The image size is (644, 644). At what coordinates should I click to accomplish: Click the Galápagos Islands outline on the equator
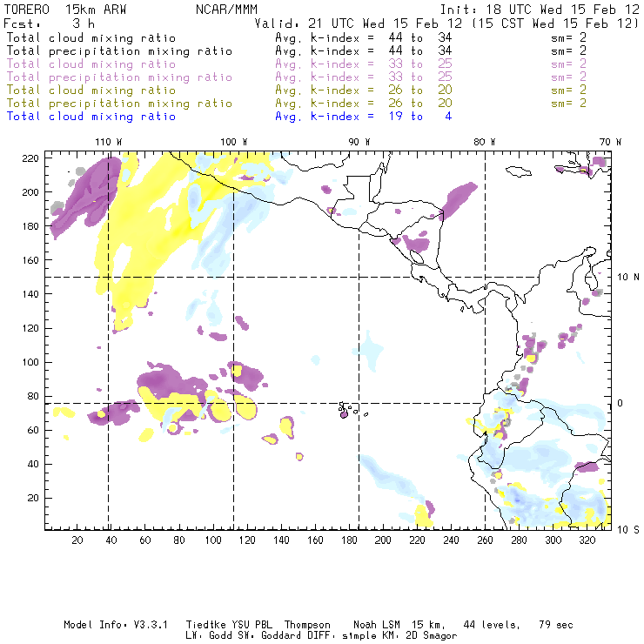pos(345,410)
